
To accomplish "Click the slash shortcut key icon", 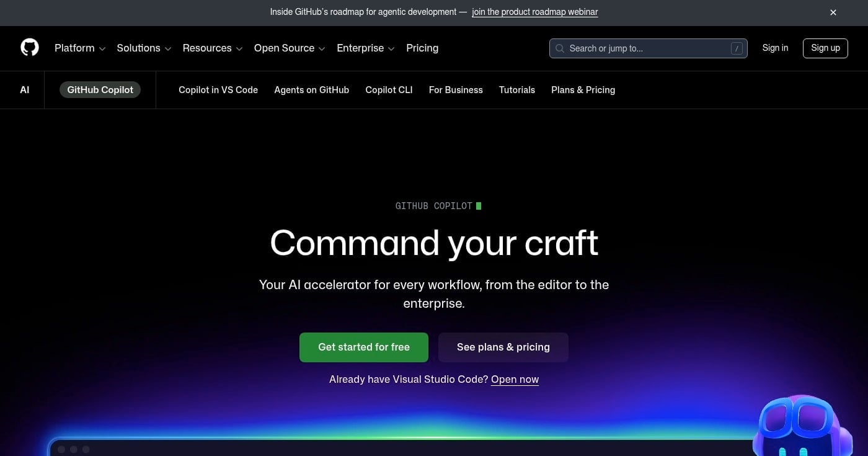I will point(737,48).
